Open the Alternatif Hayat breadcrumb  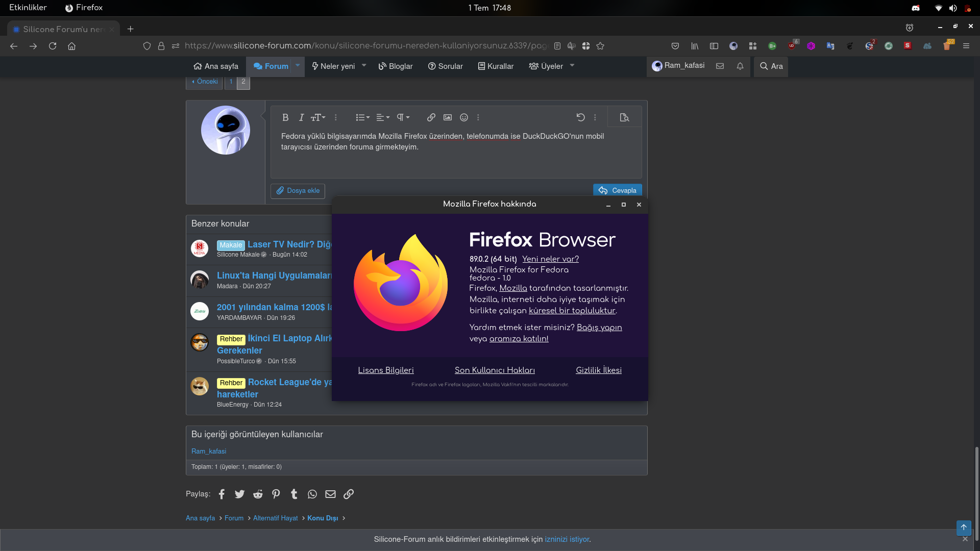coord(275,518)
